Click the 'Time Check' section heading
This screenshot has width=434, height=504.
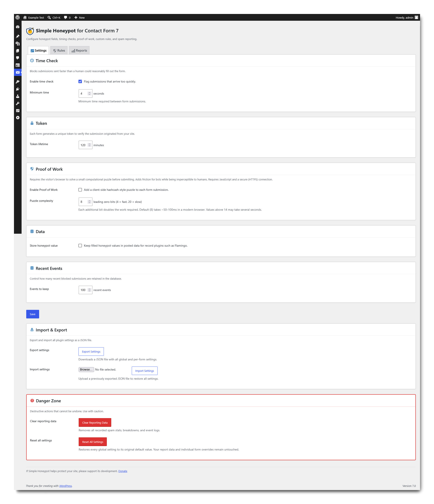point(47,61)
